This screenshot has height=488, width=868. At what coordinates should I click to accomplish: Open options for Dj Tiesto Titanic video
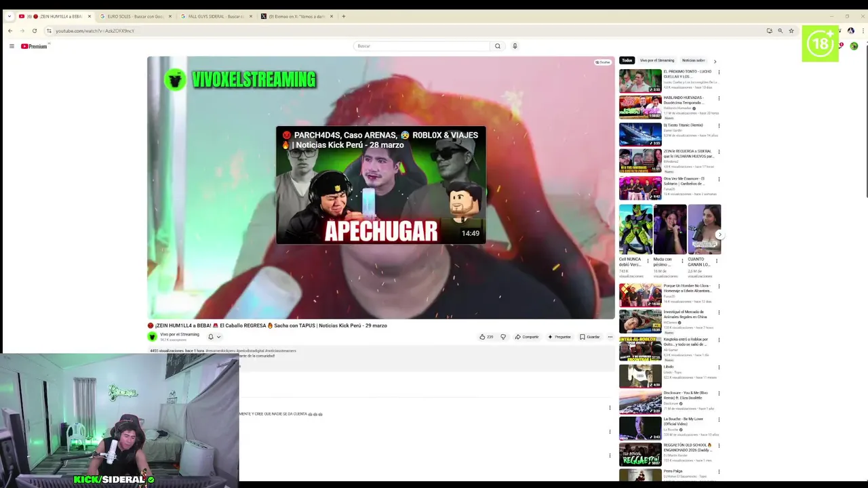(x=719, y=125)
